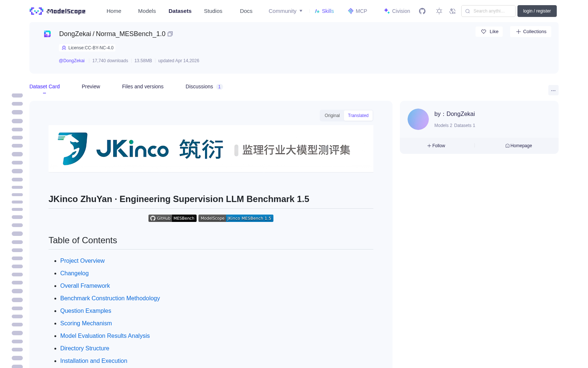The height and width of the screenshot is (368, 588).
Task: Jump to Question Examples section
Action: click(x=86, y=311)
